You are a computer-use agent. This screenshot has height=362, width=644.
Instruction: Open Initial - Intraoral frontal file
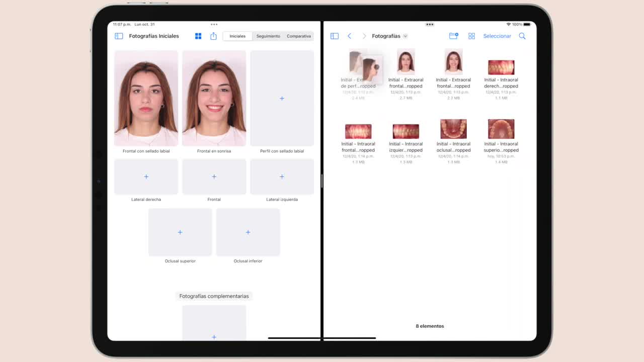[x=358, y=143]
